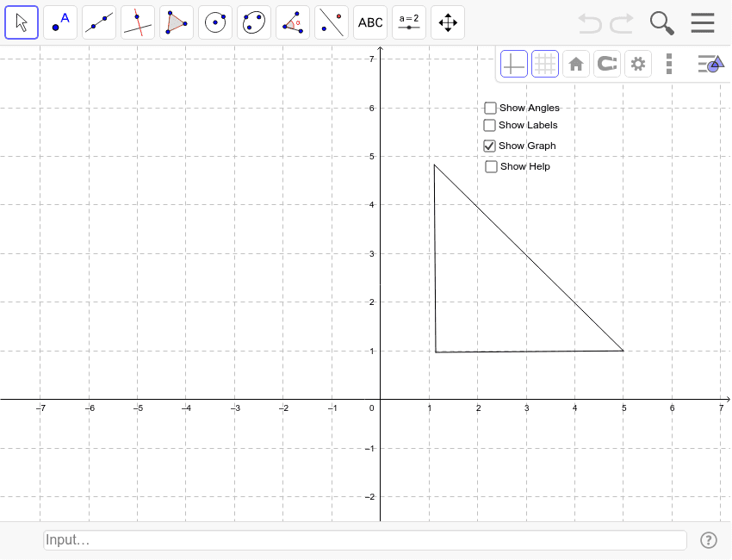The height and width of the screenshot is (560, 732).
Task: Uncheck the Show Graph checkbox
Action: [x=489, y=146]
